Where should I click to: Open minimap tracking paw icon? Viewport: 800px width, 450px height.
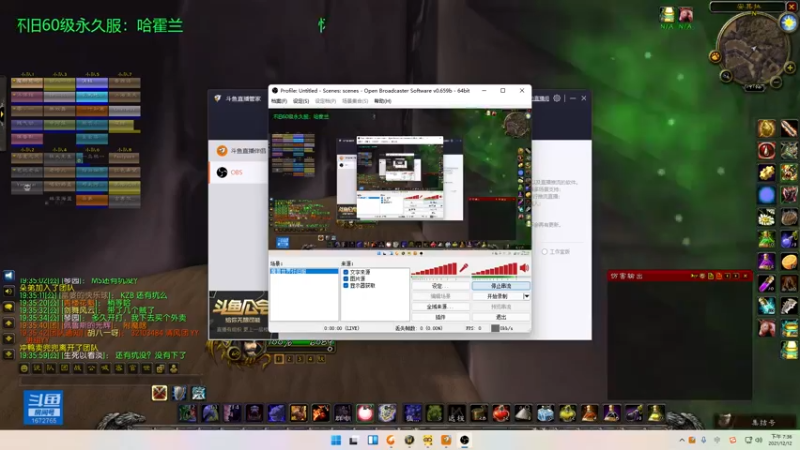[x=715, y=57]
